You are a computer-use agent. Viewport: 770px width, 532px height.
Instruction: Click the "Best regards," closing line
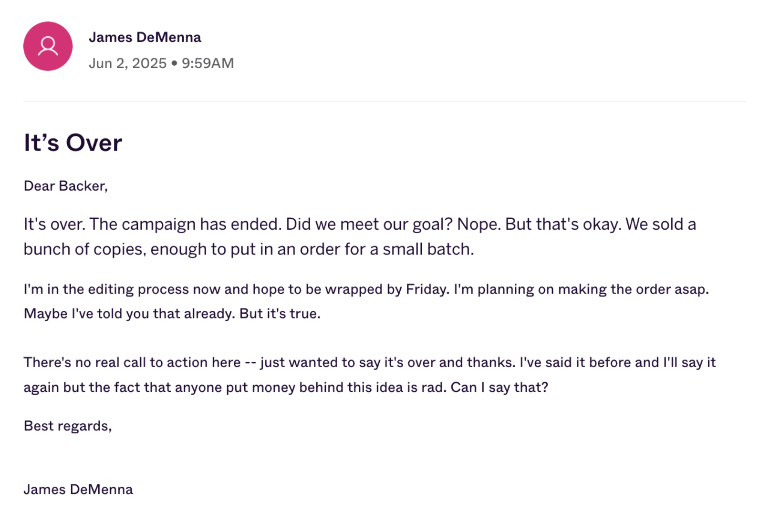pos(68,426)
